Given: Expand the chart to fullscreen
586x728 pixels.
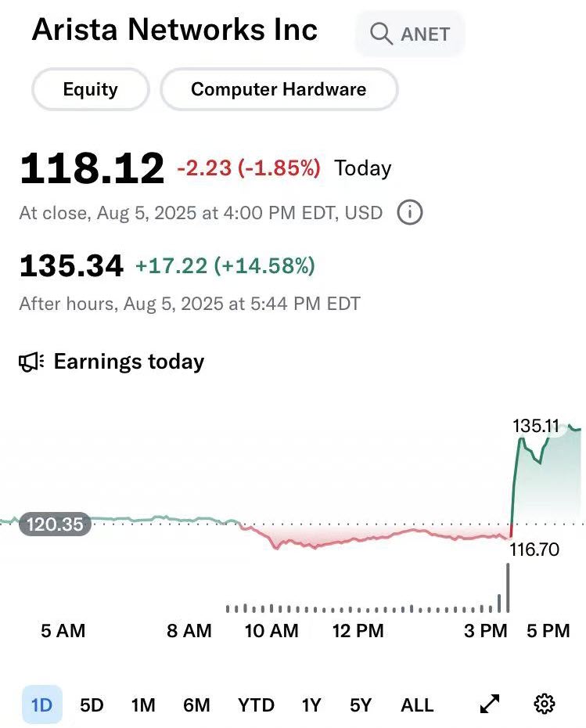Looking at the screenshot, I should [x=489, y=705].
